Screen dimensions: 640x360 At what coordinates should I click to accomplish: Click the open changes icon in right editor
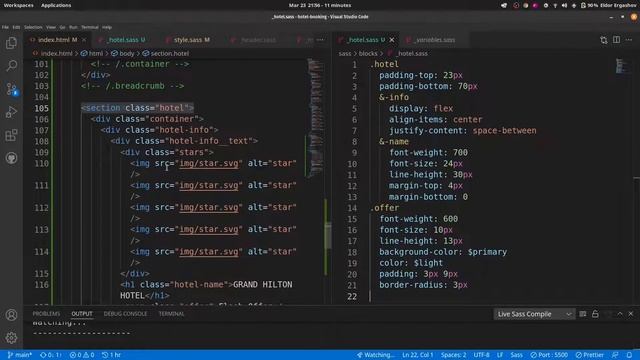(x=604, y=40)
